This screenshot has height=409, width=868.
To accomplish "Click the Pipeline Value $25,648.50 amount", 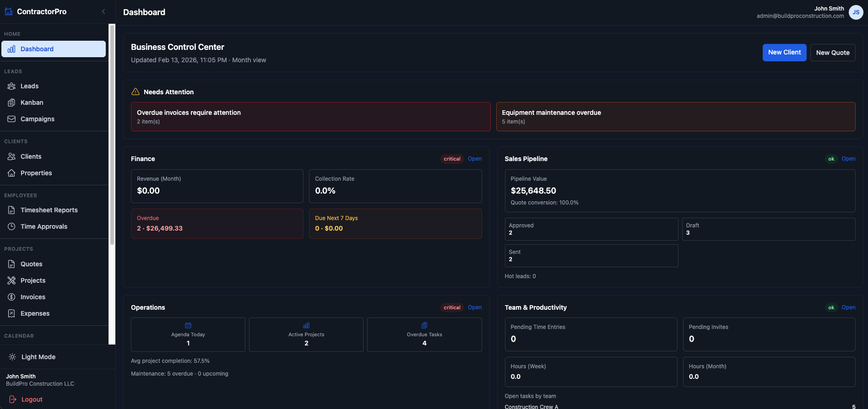I will 533,191.
